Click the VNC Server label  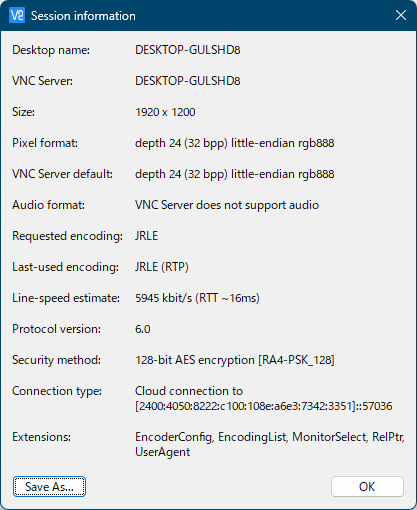coord(42,81)
